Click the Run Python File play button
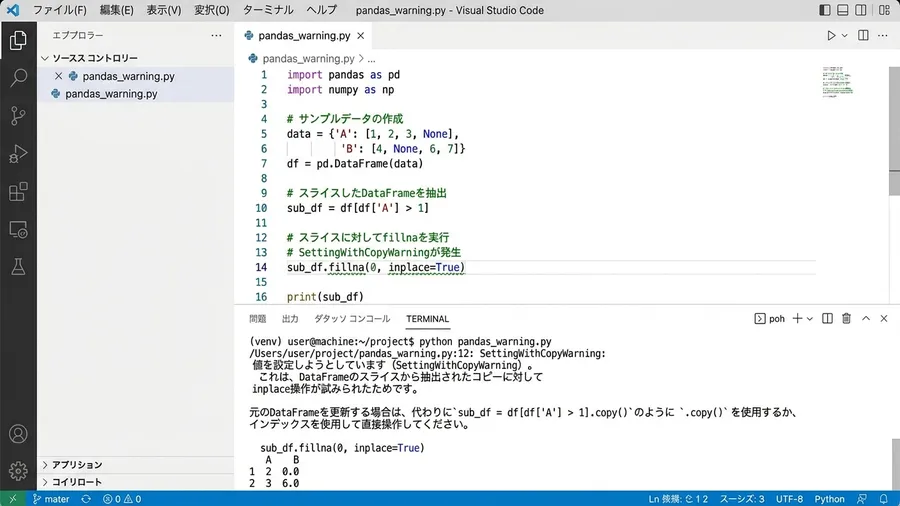900x506 pixels. [x=831, y=36]
